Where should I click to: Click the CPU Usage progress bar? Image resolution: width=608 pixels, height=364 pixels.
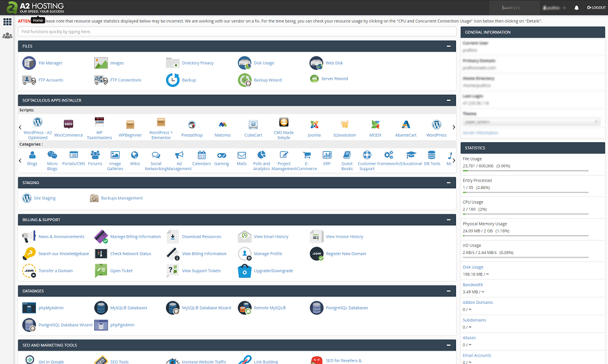pyautogui.click(x=526, y=214)
